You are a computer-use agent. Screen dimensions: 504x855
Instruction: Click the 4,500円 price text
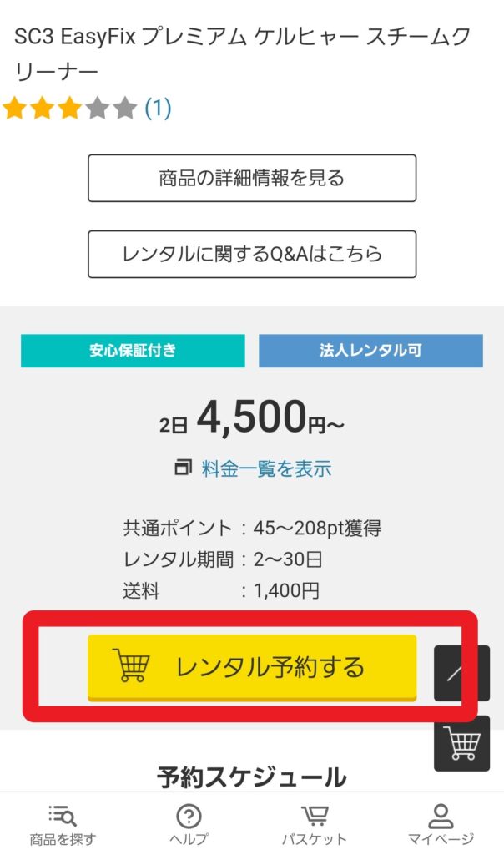tap(251, 417)
